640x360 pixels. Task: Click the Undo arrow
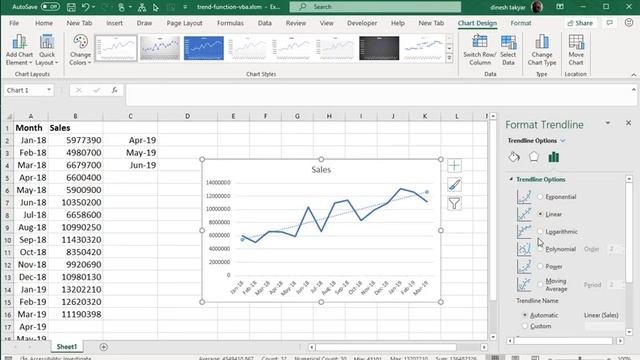coord(85,7)
